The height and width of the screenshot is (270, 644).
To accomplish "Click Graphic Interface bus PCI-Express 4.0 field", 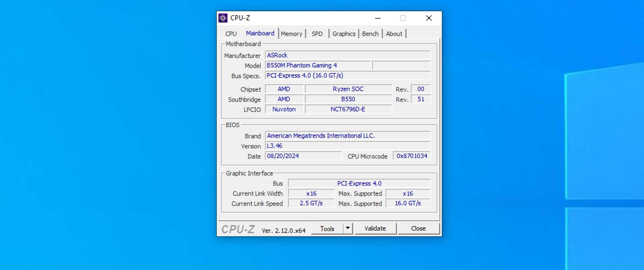I will point(359,183).
